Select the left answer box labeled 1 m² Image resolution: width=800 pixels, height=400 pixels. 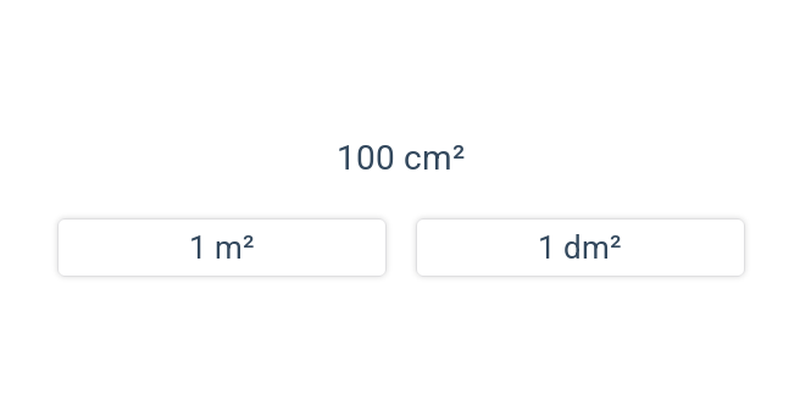pos(222,247)
